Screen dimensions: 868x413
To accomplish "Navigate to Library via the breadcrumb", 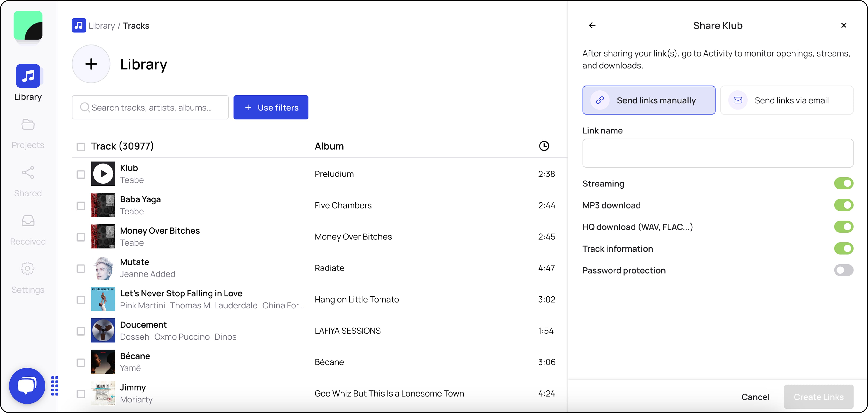I will [101, 25].
